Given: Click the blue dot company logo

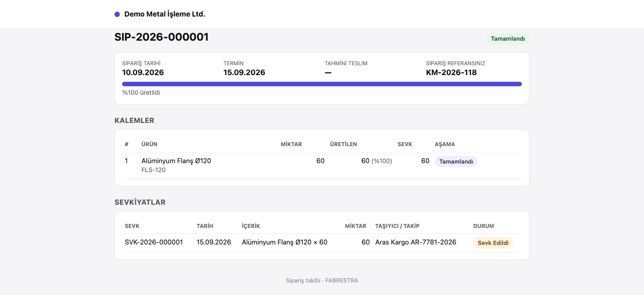Looking at the screenshot, I should [x=117, y=14].
